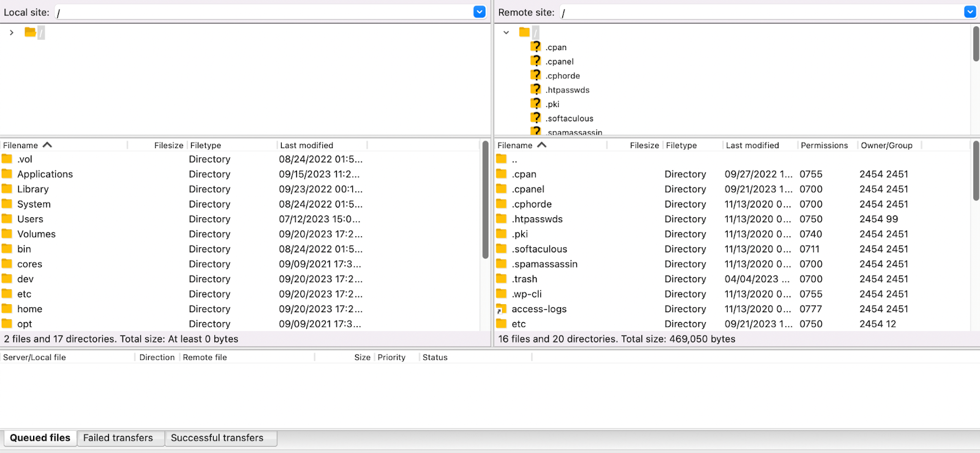Click the question-mark icon beside .cpanel
This screenshot has height=453, width=980.
(536, 61)
